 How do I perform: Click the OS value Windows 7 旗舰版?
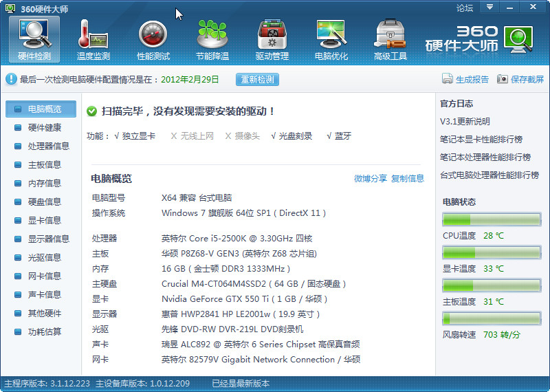(244, 213)
